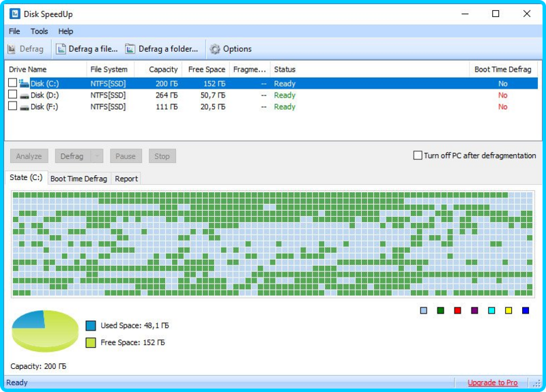Click the Stop button
The width and height of the screenshot is (546, 392).
click(x=162, y=156)
